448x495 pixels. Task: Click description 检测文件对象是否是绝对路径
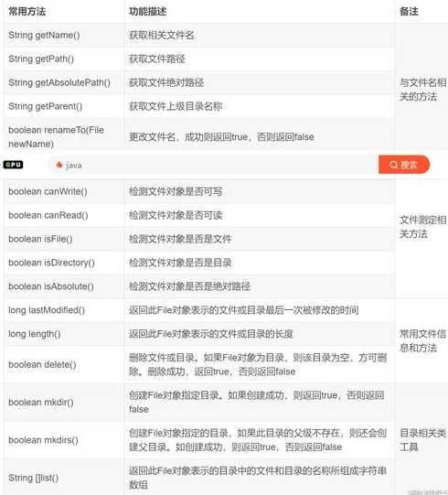(x=189, y=286)
